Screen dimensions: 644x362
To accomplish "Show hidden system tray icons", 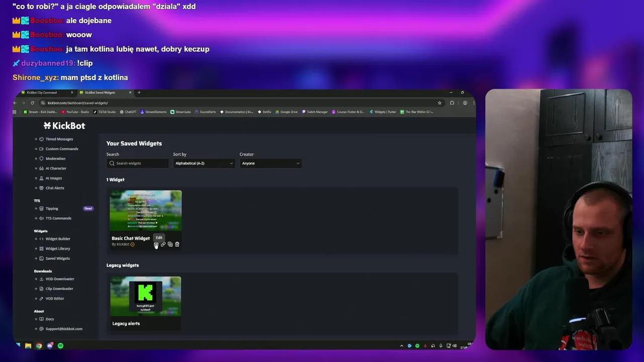I will pyautogui.click(x=401, y=346).
